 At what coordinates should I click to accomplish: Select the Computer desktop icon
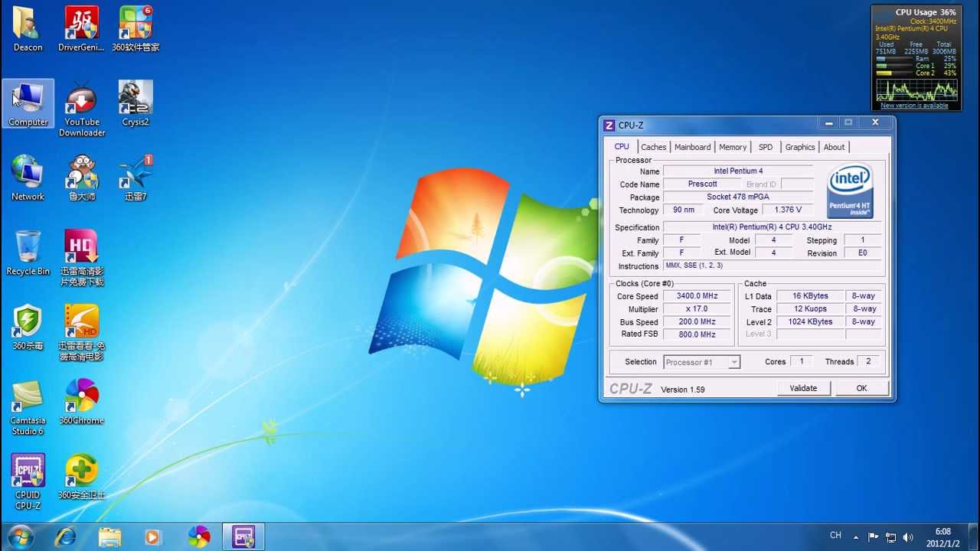(x=28, y=103)
